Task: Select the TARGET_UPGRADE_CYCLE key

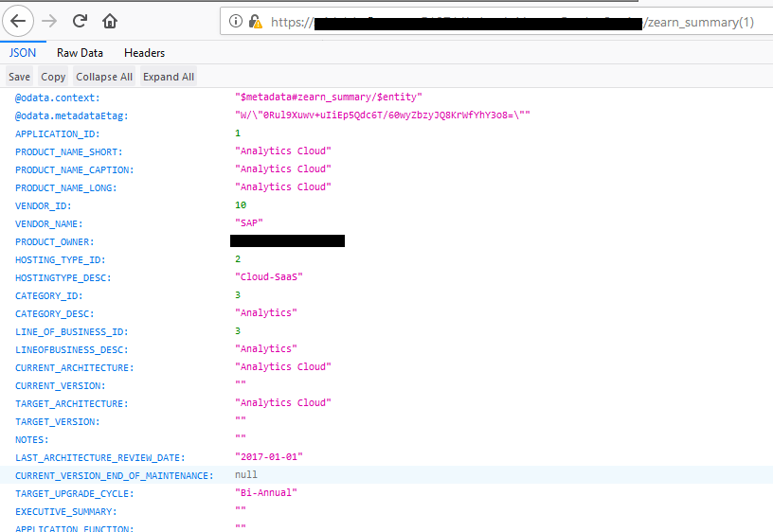Action: [x=75, y=493]
